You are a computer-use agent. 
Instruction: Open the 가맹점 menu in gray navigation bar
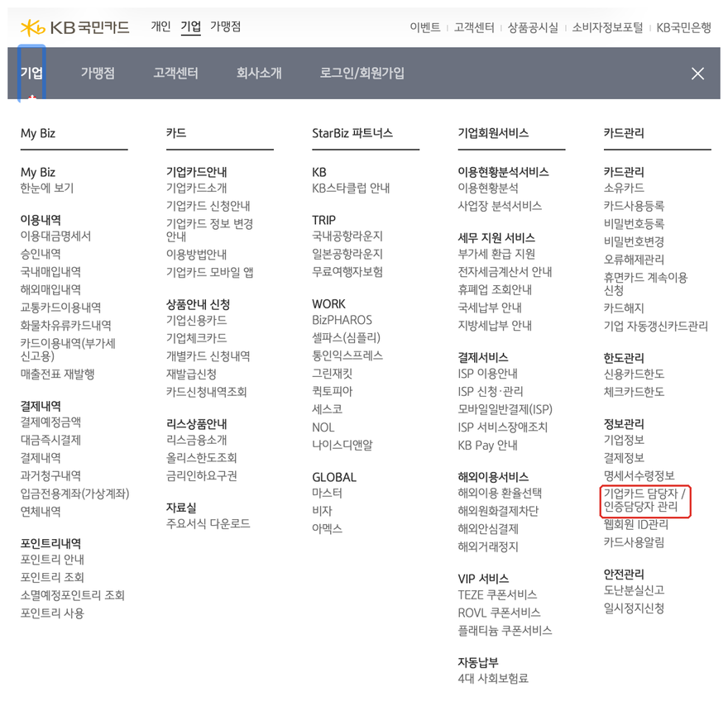98,73
